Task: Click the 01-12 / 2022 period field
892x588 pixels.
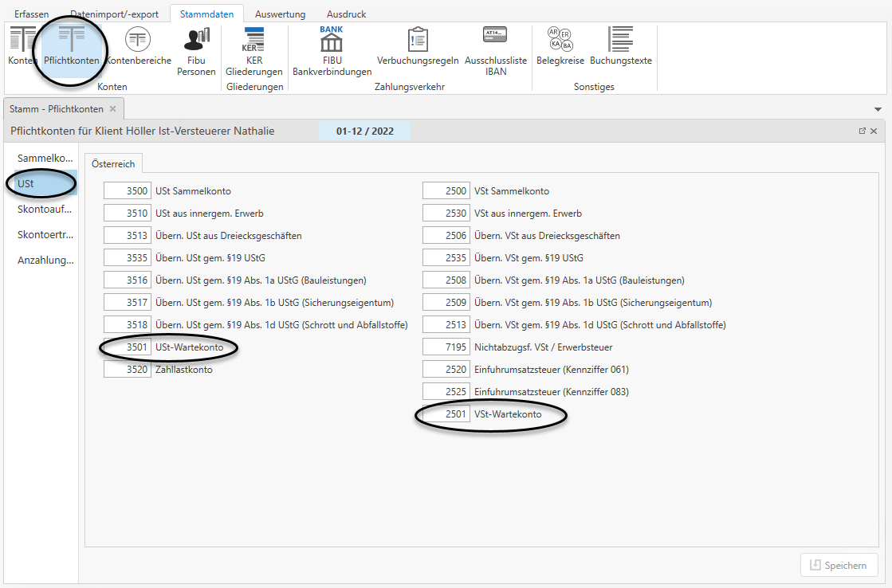Action: pyautogui.click(x=364, y=131)
